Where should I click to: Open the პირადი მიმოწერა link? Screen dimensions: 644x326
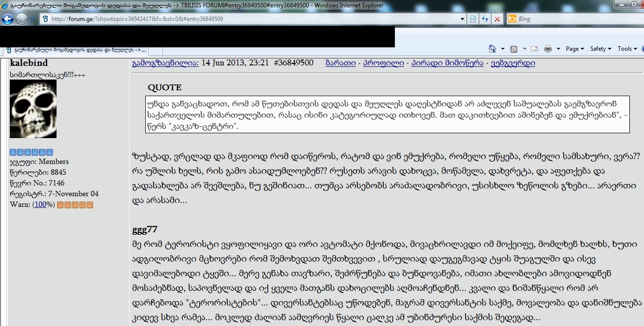click(x=447, y=63)
